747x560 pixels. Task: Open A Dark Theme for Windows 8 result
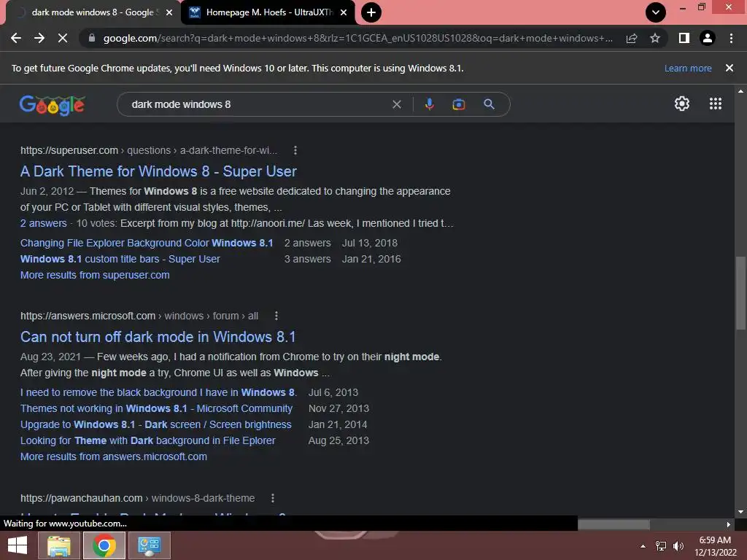(158, 171)
